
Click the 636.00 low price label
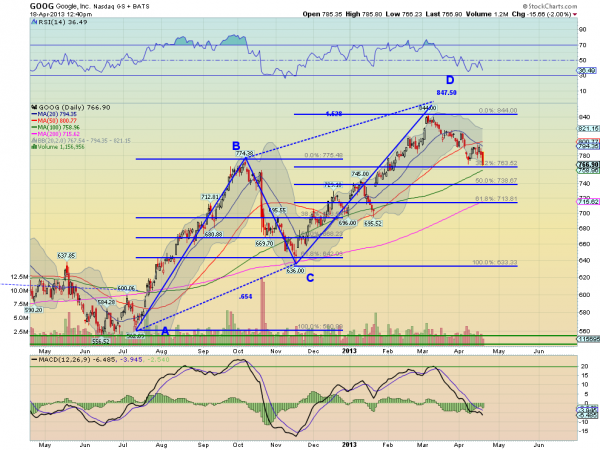[x=295, y=271]
